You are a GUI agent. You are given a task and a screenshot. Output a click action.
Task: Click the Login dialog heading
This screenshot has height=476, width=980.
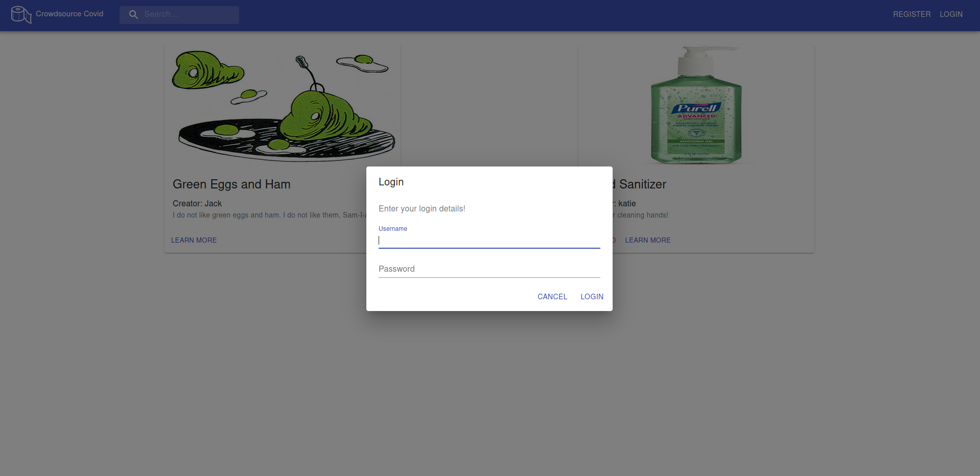coord(391,182)
